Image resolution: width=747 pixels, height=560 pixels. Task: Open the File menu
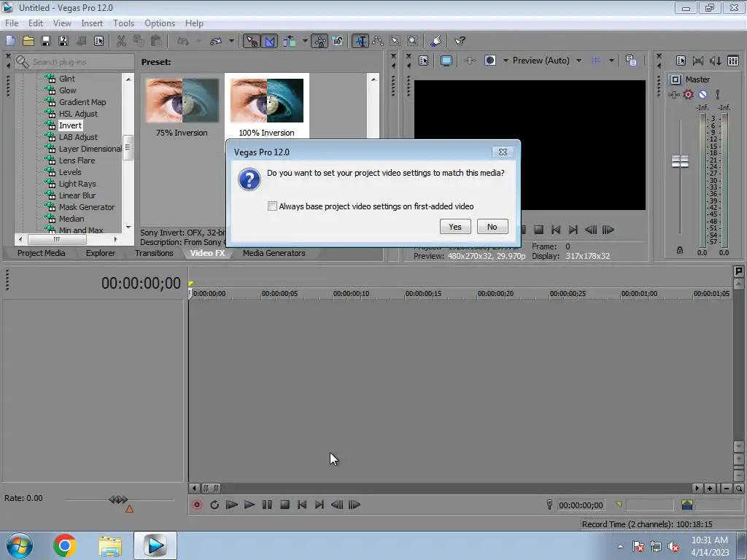click(x=12, y=23)
